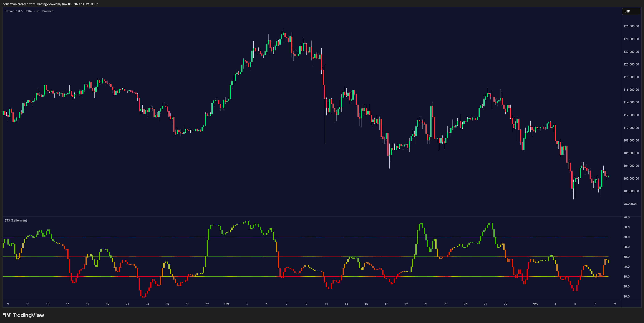The image size is (644, 323).
Task: Click the date 29 right before Nov
Action: click(x=505, y=304)
